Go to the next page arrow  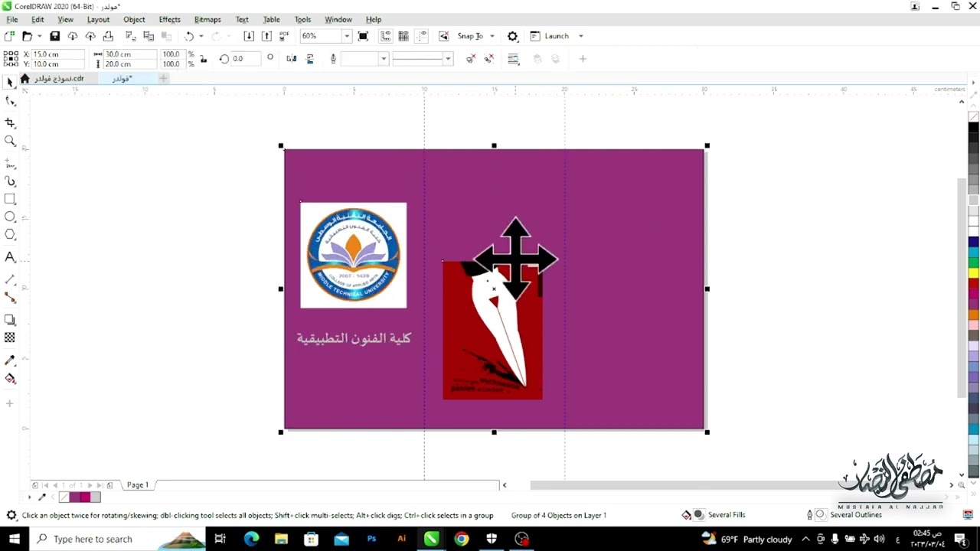[90, 485]
